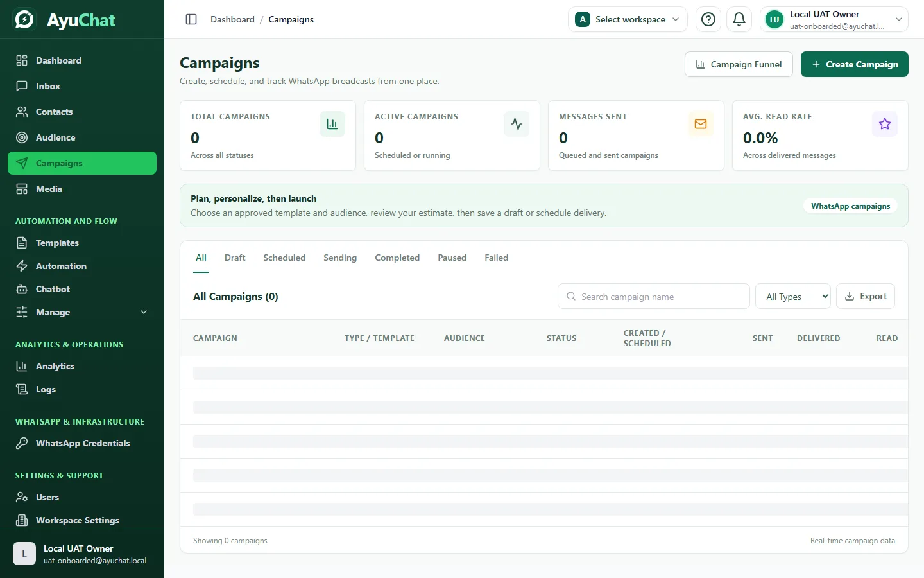Image resolution: width=924 pixels, height=578 pixels.
Task: Click the STATUS column header
Action: pyautogui.click(x=561, y=338)
